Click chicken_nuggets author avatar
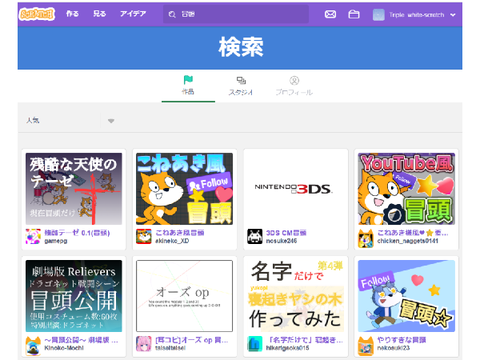480x360 pixels. point(366,237)
